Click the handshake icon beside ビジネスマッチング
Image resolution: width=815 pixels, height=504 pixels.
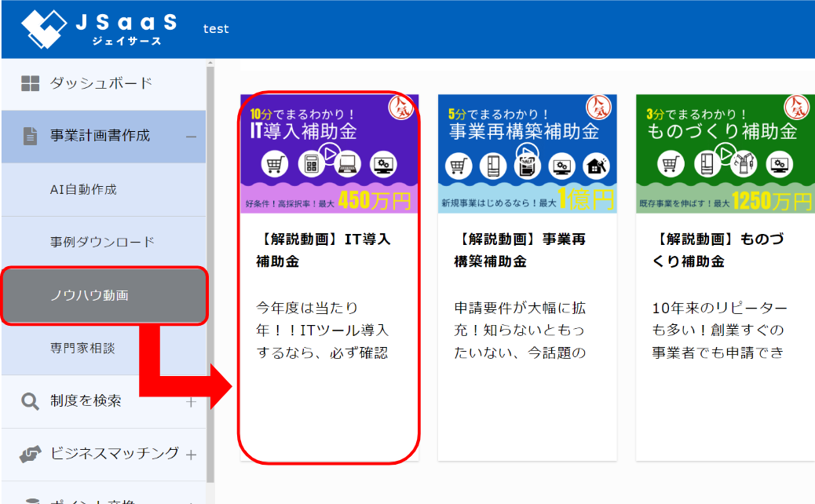[30, 454]
